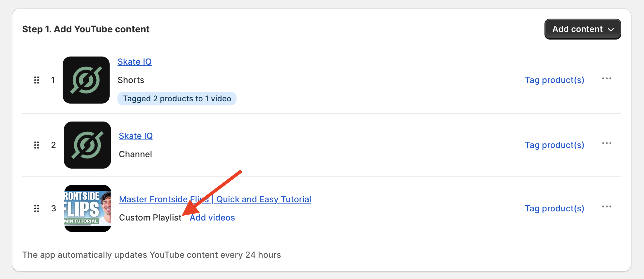Open more options for Custom Playlist row
This screenshot has width=644, height=279.
point(606,207)
